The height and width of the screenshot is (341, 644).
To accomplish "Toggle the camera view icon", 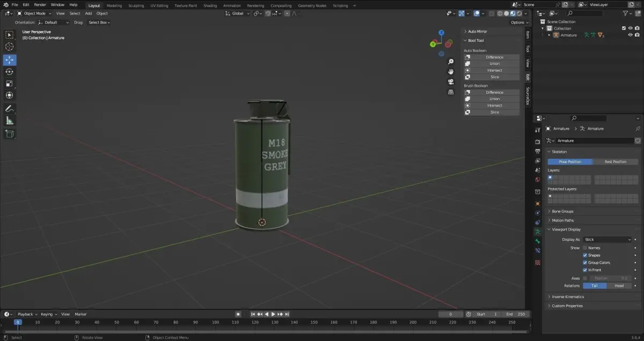I will click(x=451, y=82).
